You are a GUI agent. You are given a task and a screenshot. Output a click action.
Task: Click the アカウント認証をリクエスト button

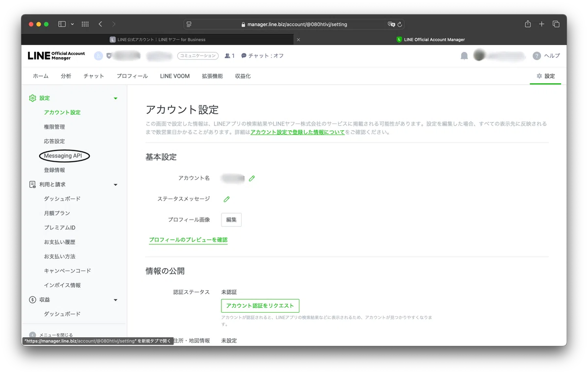(x=260, y=305)
